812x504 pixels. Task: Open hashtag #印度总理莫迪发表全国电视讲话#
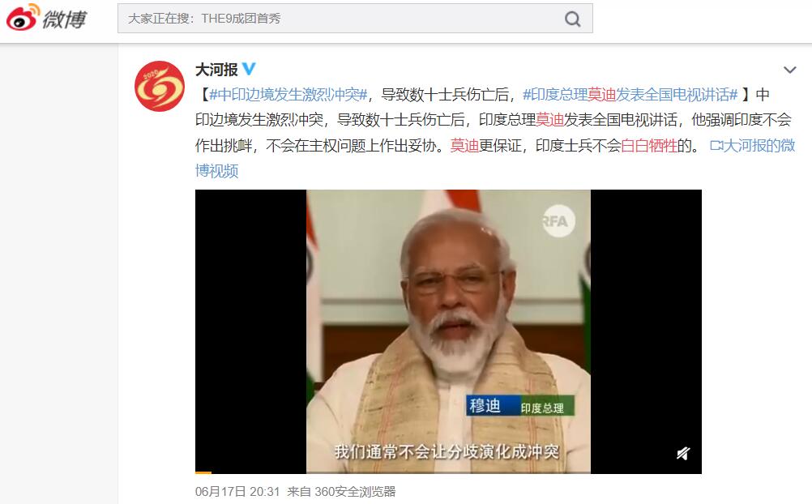tap(630, 94)
